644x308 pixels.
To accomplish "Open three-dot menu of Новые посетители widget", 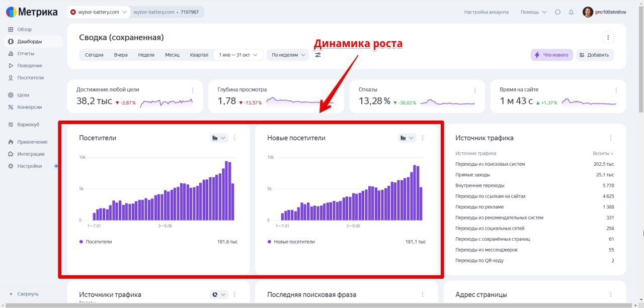I will 423,138.
